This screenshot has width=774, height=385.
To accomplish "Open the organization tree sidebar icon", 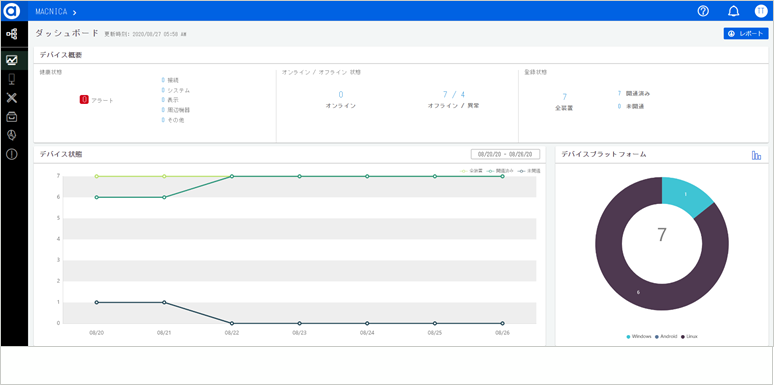I will click(x=11, y=34).
